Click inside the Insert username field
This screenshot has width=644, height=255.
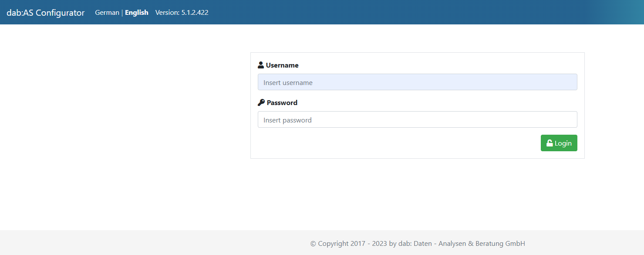tap(417, 82)
